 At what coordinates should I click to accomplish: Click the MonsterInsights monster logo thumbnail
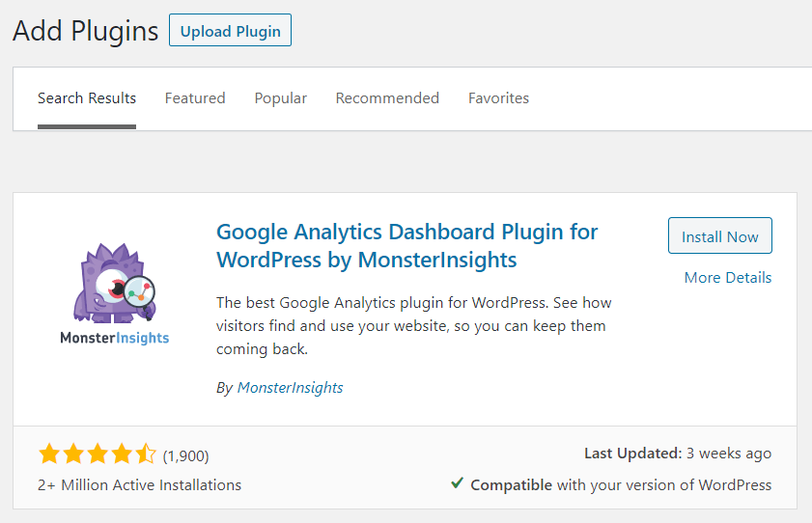pyautogui.click(x=115, y=294)
